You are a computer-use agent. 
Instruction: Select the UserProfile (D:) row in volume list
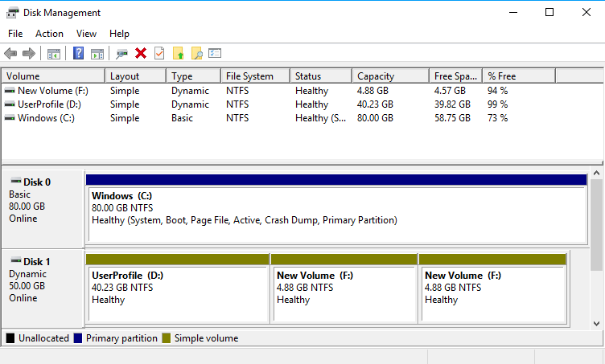coord(48,104)
